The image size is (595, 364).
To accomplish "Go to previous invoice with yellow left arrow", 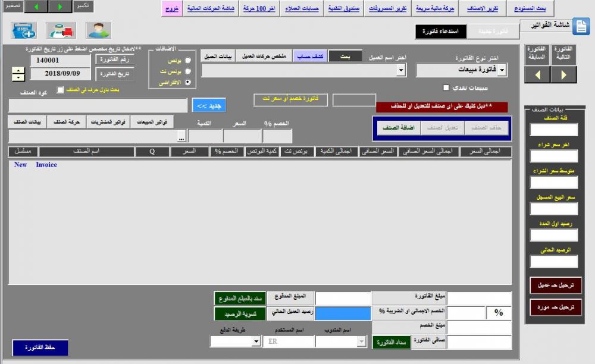I will (x=537, y=75).
